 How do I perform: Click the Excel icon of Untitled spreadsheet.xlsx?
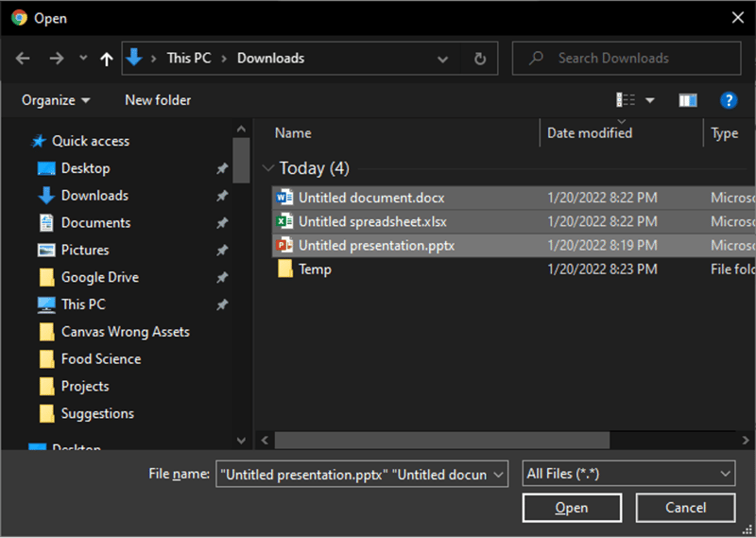click(284, 221)
